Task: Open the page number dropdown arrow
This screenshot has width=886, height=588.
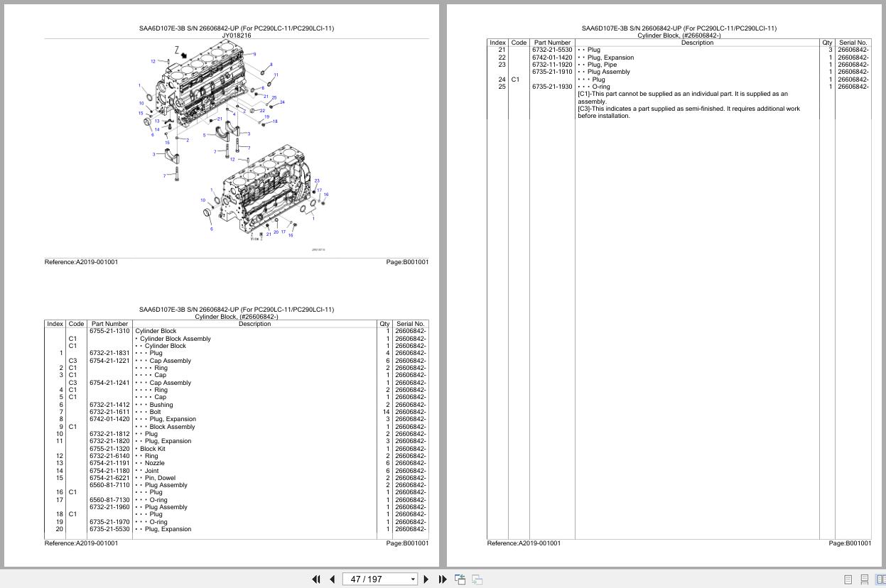Action: point(413,579)
